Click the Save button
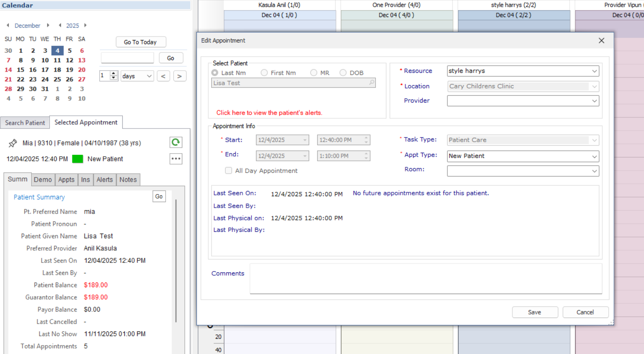This screenshot has height=354, width=644. point(535,312)
